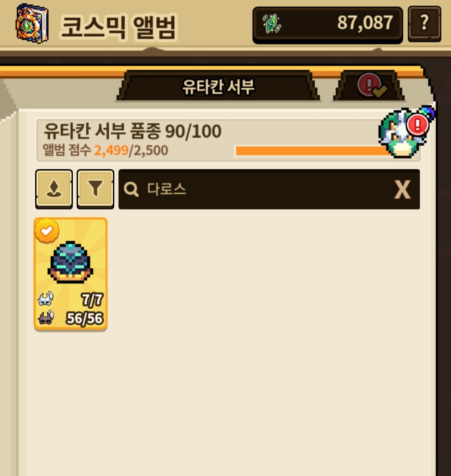Open the sort order button

pos(54,189)
